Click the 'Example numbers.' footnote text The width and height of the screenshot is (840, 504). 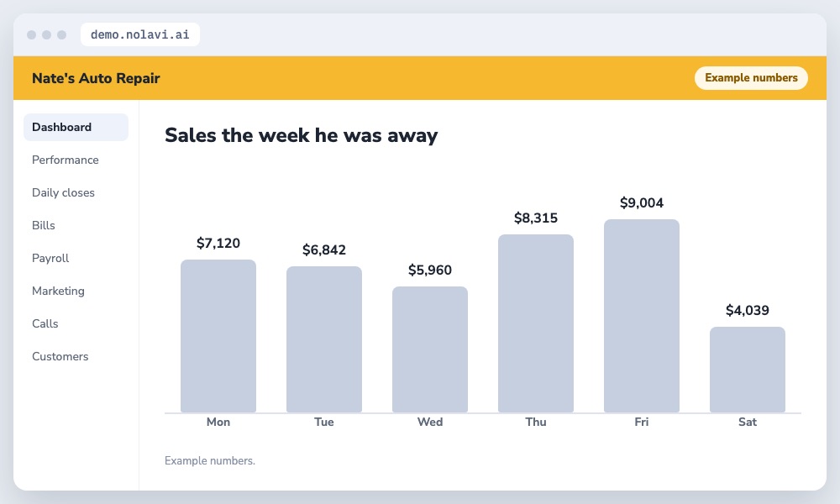coord(210,460)
